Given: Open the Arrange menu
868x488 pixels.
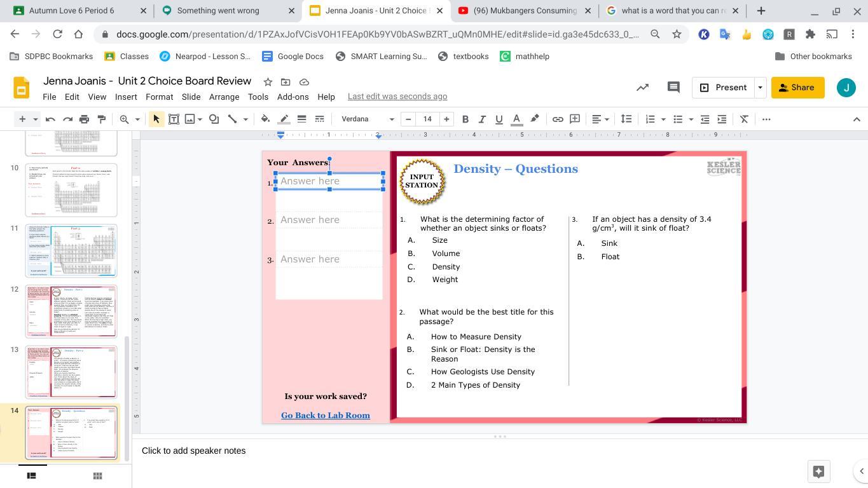Looking at the screenshot, I should [224, 97].
